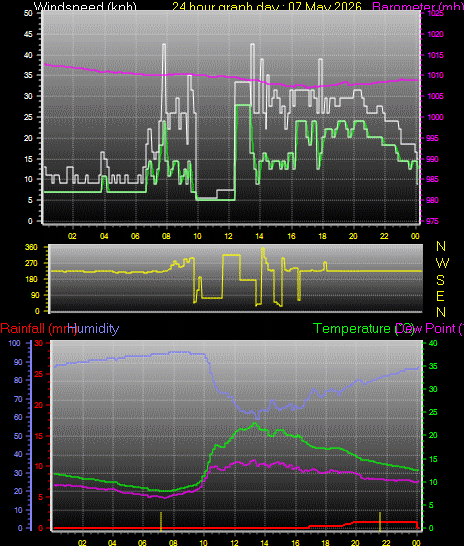Select the 70 humidity axis value
Image resolution: width=464 pixels, height=546 pixels.
18,399
